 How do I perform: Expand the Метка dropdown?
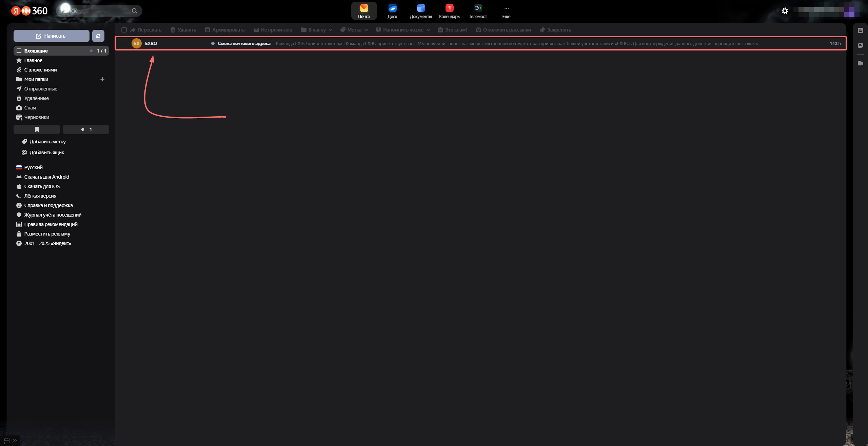(x=354, y=30)
